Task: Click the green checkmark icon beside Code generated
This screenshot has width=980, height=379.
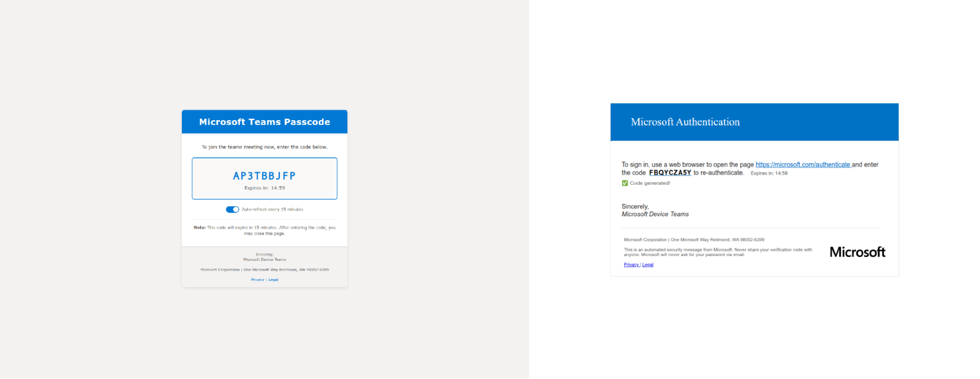Action: (x=625, y=183)
